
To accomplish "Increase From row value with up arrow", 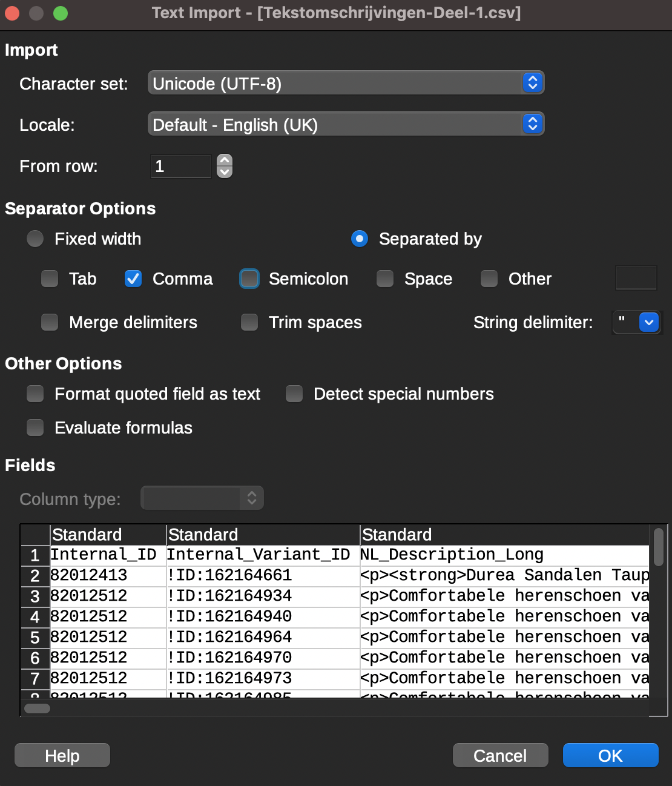I will point(225,160).
